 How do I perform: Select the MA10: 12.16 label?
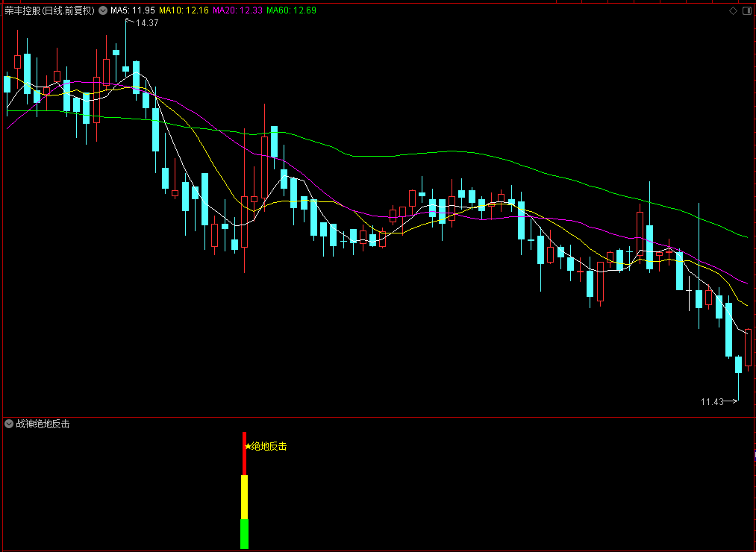184,10
